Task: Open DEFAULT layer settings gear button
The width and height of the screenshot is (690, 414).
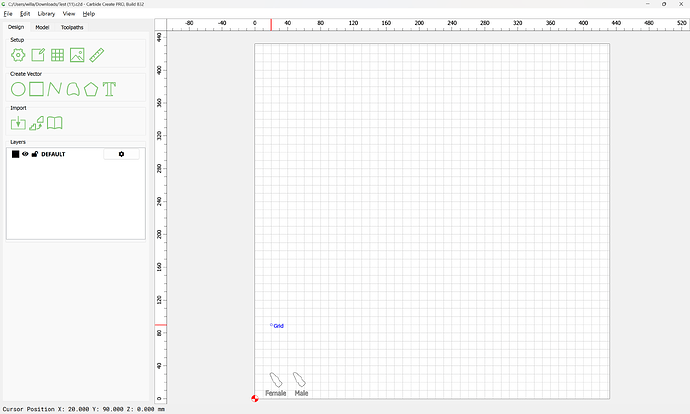Action: (121, 154)
